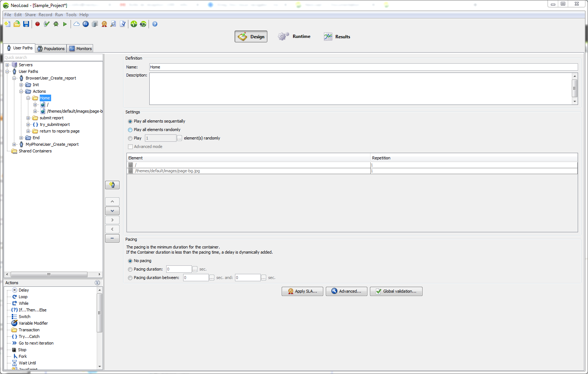The height and width of the screenshot is (374, 588).
Task: Collapse the Actions panel with chevron
Action: pyautogui.click(x=97, y=283)
